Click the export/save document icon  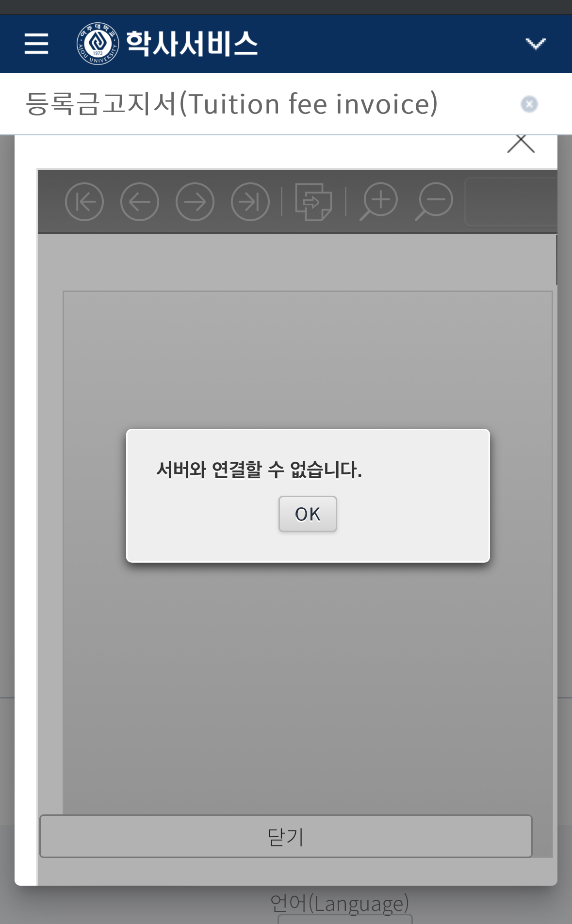tap(313, 202)
